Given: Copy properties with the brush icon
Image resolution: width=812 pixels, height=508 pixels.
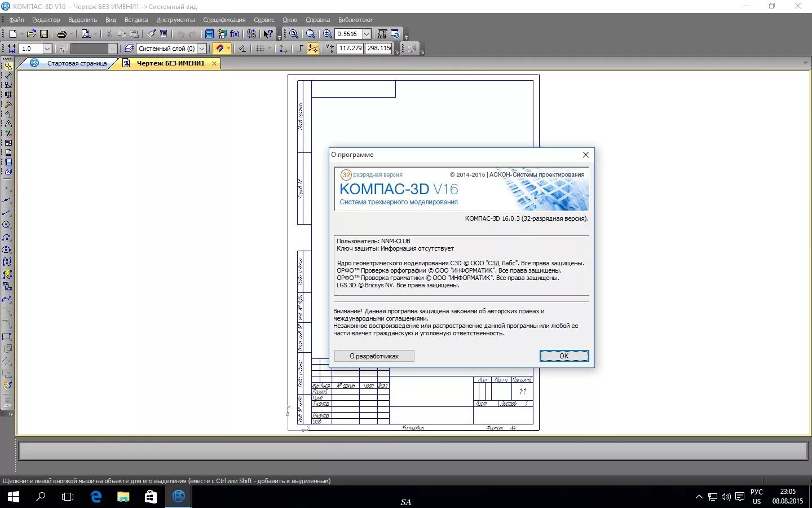Looking at the screenshot, I should (x=152, y=34).
